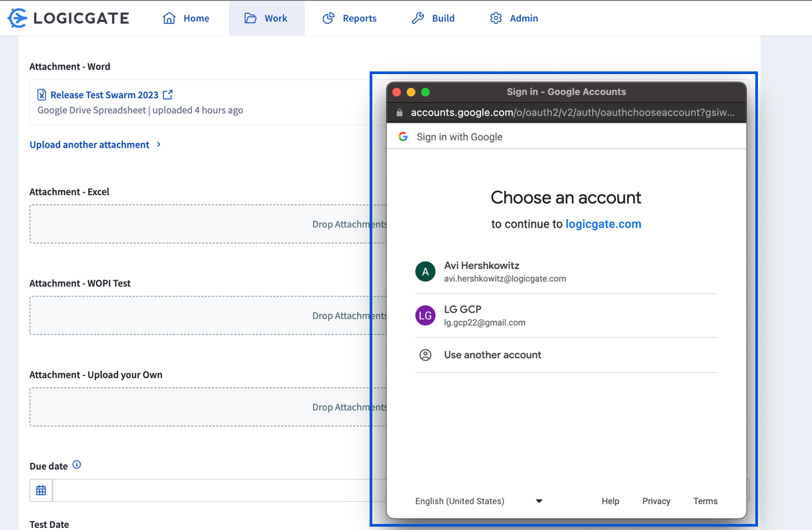Click the Work folder icon
The width and height of the screenshot is (812, 530).
pos(250,18)
